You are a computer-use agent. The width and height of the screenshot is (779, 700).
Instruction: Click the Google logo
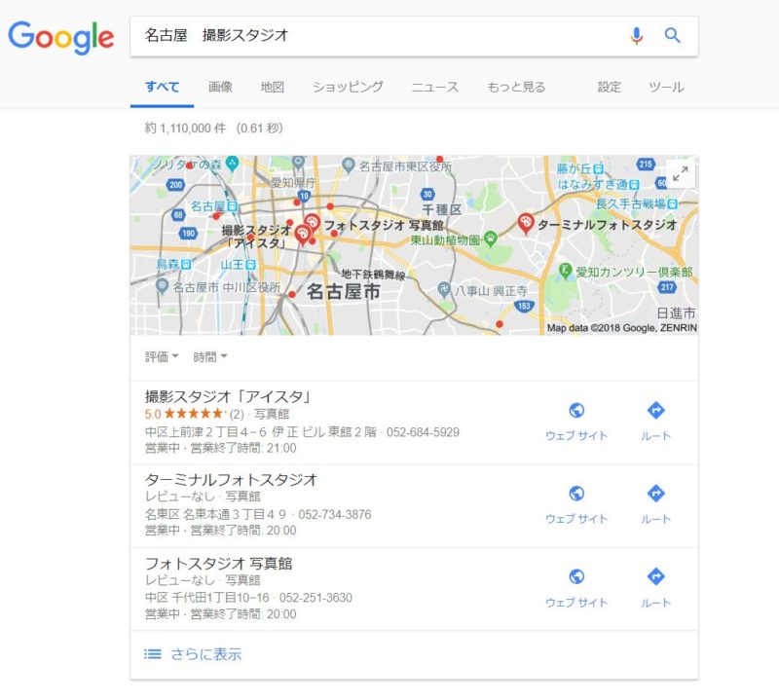61,37
